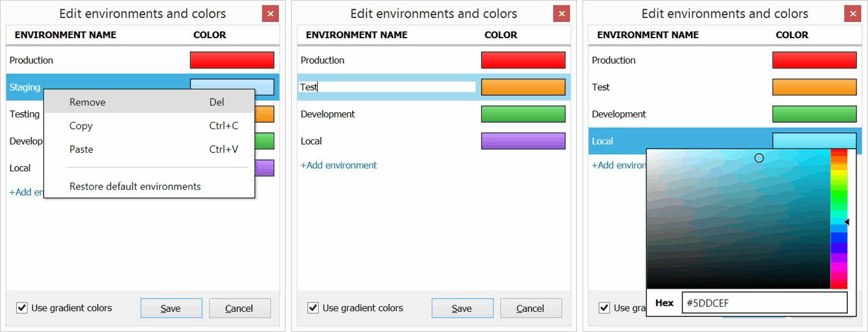This screenshot has height=332, width=868.
Task: Open the purple Local color swatch in middle dialog
Action: [x=523, y=141]
